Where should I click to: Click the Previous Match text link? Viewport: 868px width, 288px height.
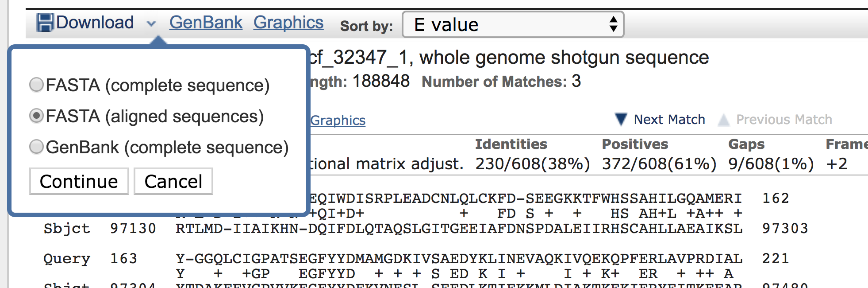pyautogui.click(x=784, y=120)
